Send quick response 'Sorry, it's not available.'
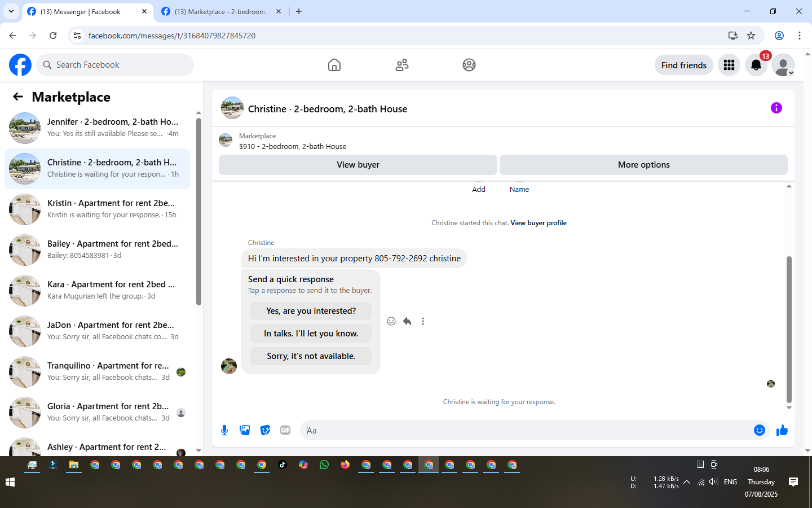 coord(311,356)
